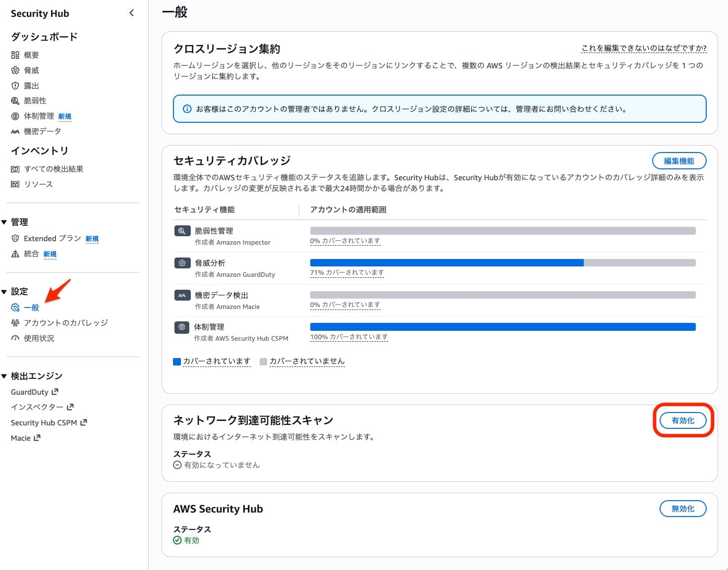
Task: Open すべての検出結果 in inventory
Action: pyautogui.click(x=54, y=169)
